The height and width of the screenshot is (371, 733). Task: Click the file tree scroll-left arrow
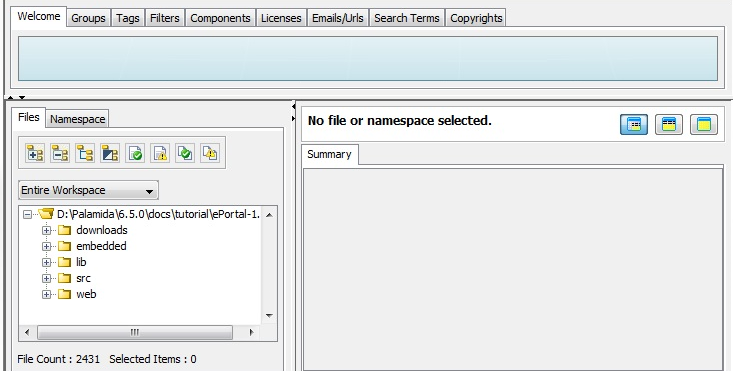(x=27, y=332)
